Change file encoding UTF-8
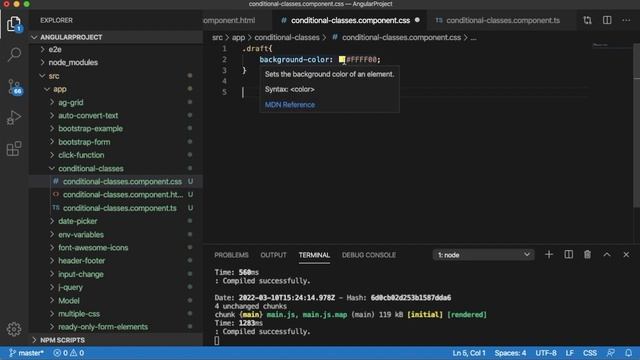 546,353
